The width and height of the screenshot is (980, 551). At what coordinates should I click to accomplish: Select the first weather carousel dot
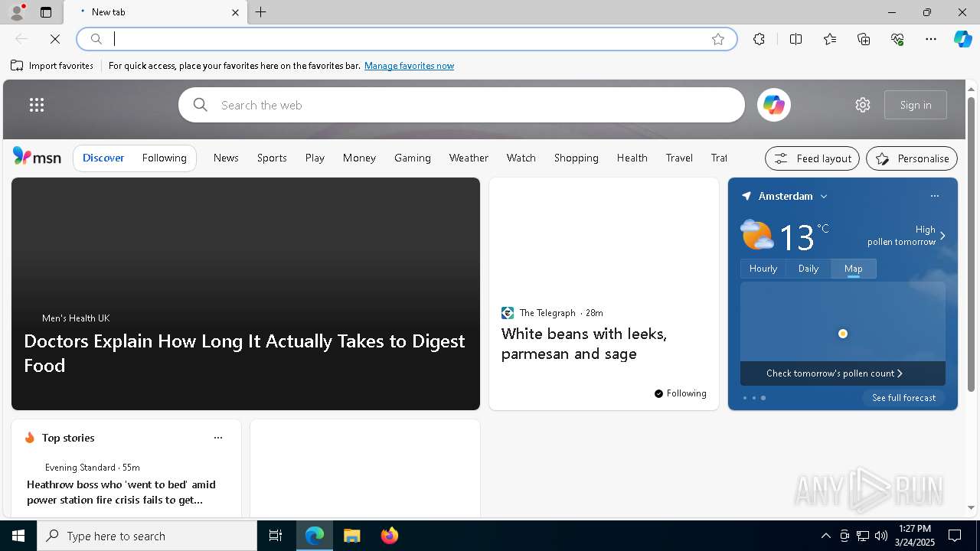pos(745,398)
